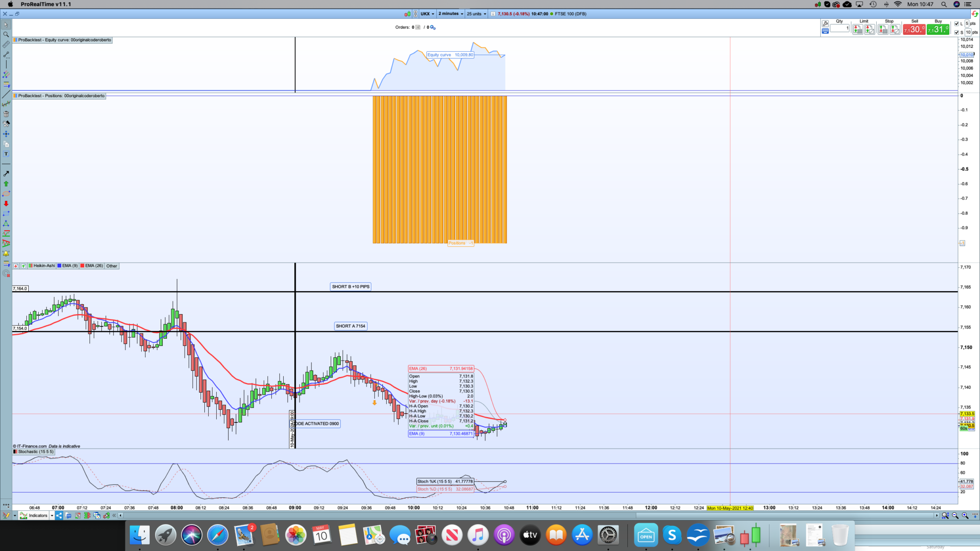Toggle the L limit points checkbox
980x551 pixels.
pyautogui.click(x=957, y=24)
